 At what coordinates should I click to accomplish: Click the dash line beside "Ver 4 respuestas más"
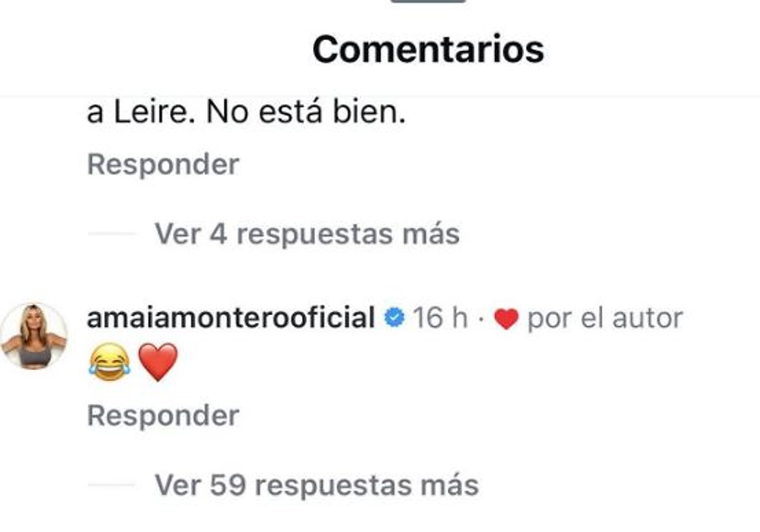pos(112,234)
